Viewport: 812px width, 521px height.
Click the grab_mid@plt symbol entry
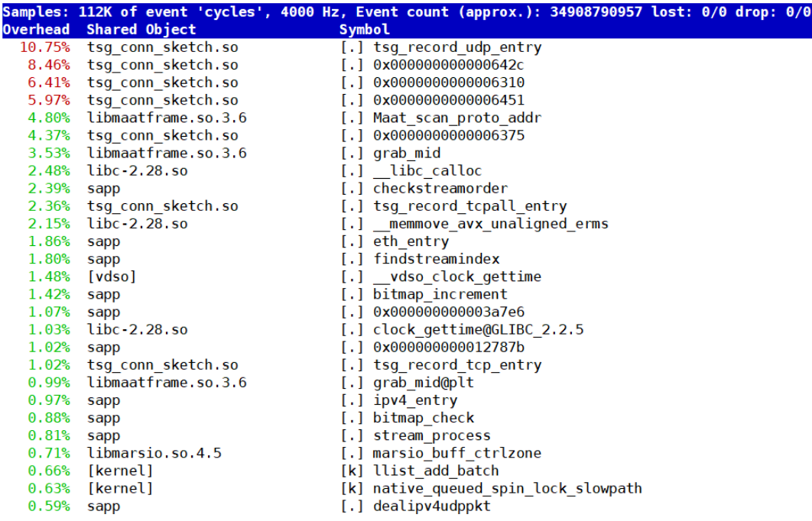coord(423,383)
